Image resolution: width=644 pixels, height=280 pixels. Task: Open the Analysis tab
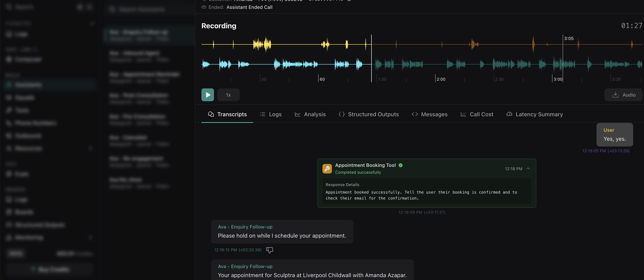310,114
